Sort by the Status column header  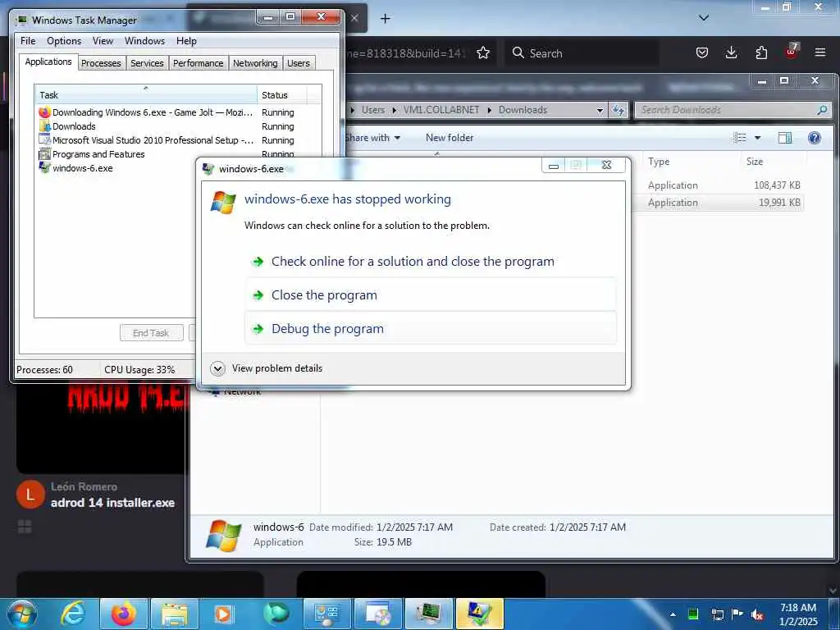[x=282, y=95]
